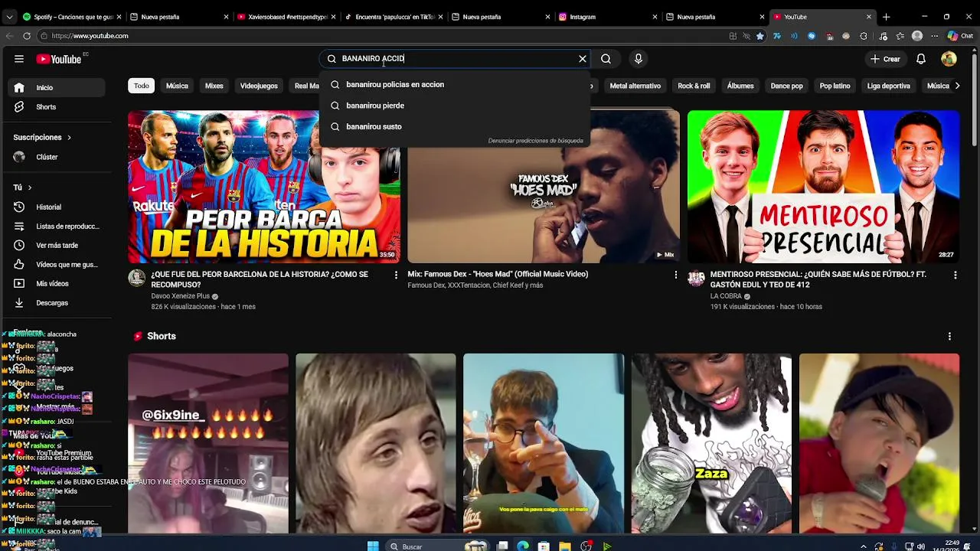The image size is (980, 551).
Task: Open the Crear menu
Action: click(886, 59)
